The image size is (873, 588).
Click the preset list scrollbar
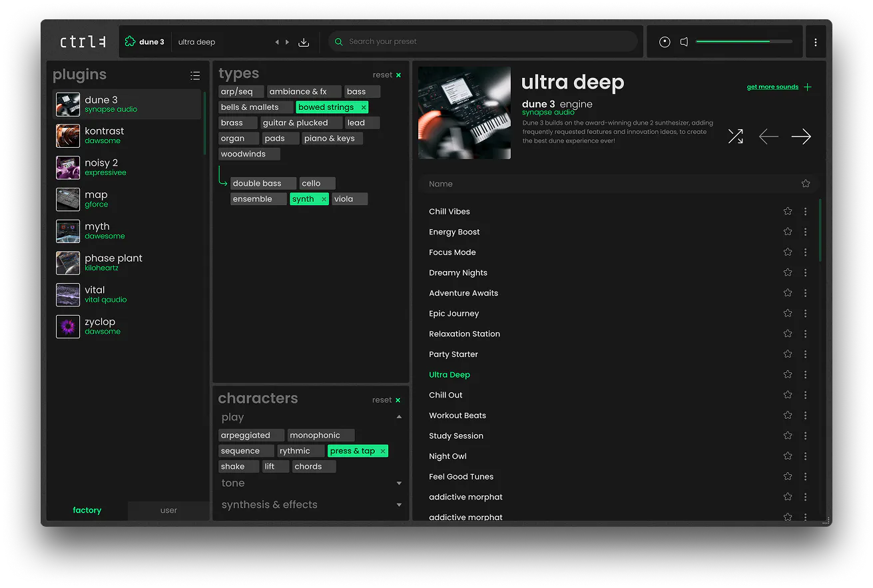click(820, 230)
